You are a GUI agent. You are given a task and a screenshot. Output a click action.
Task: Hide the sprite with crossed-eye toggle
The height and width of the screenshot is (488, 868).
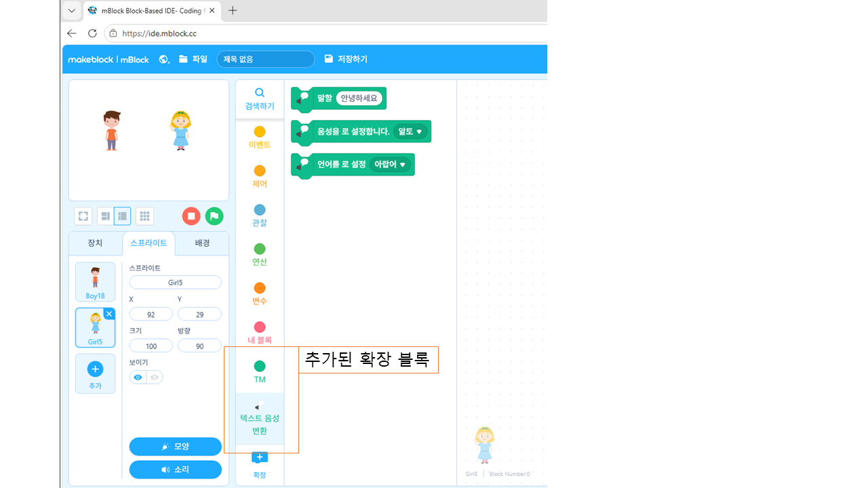pyautogui.click(x=155, y=378)
